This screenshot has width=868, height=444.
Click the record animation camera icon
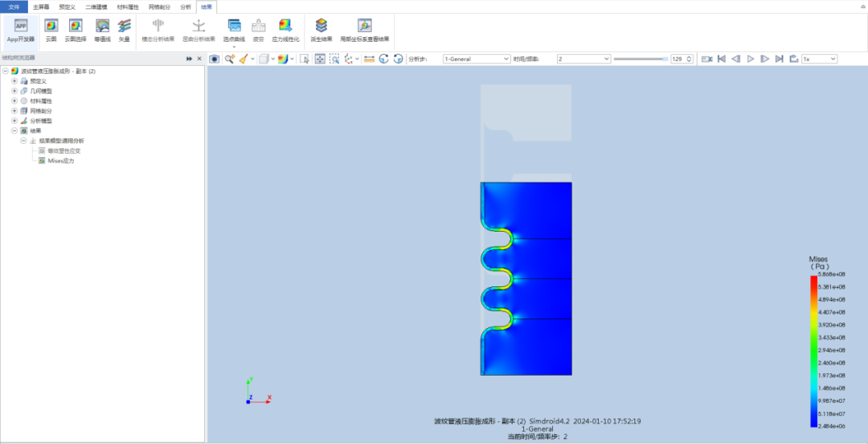coord(706,59)
